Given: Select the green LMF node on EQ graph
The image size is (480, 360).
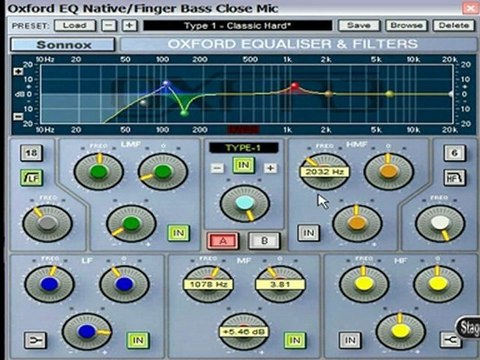Looking at the screenshot, I should (x=184, y=113).
